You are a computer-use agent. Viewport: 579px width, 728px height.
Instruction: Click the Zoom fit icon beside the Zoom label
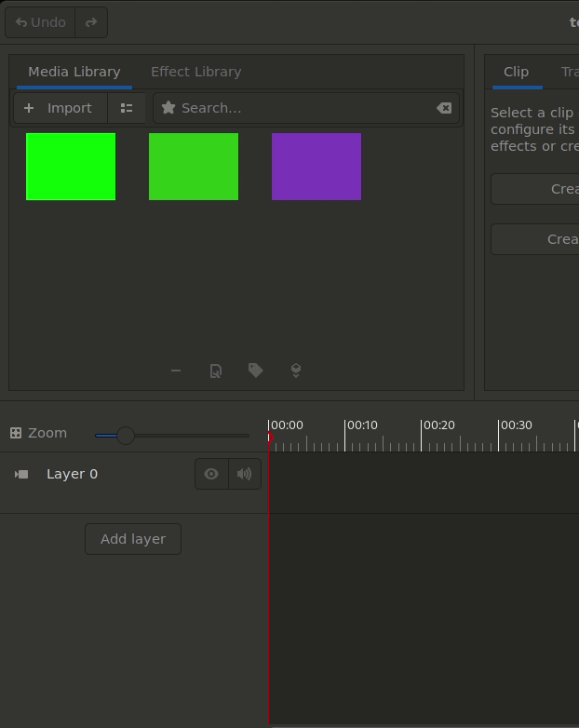pyautogui.click(x=16, y=433)
